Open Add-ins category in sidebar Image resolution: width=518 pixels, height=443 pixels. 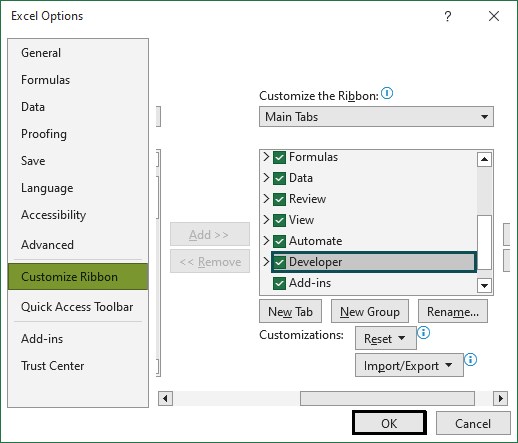[x=78, y=339]
